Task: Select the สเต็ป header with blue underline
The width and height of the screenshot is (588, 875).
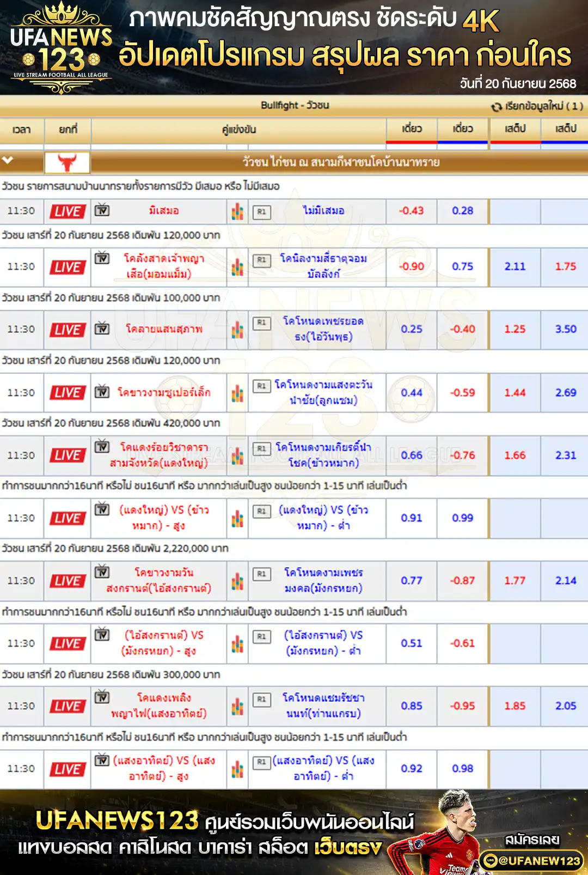Action: 566,129
